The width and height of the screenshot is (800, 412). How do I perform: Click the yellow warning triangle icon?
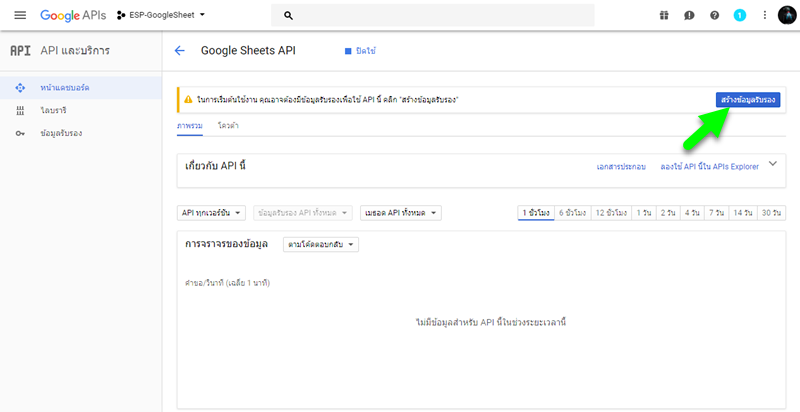tap(188, 100)
